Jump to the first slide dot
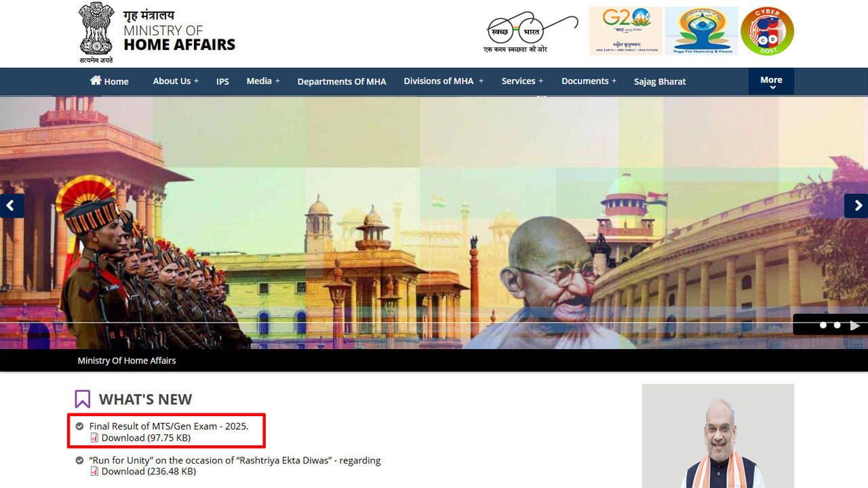 coord(823,325)
